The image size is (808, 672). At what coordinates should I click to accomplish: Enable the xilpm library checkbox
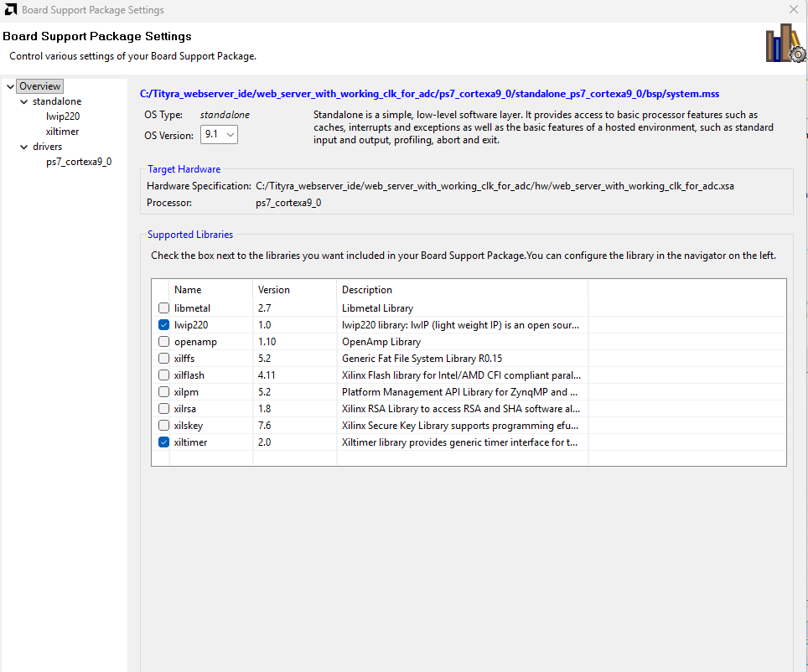(x=164, y=392)
